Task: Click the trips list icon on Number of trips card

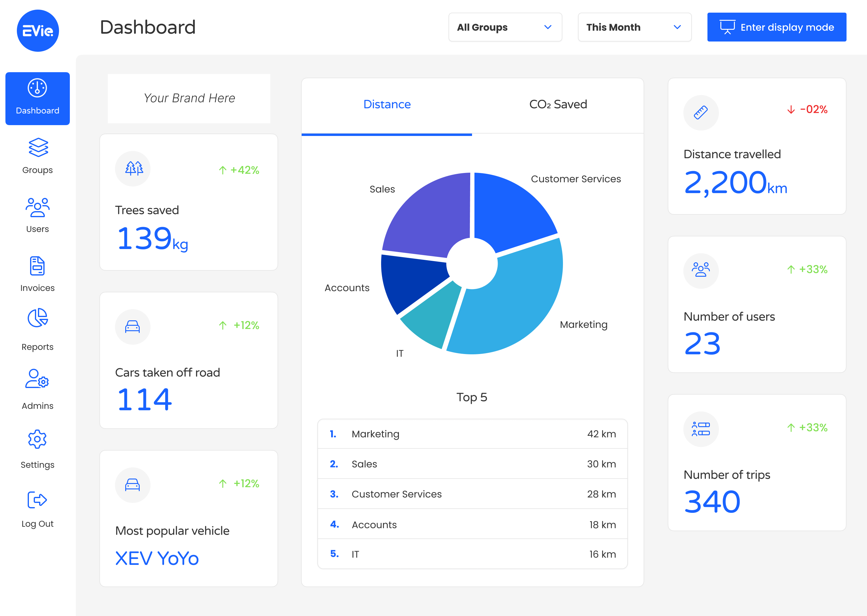Action: click(x=701, y=429)
